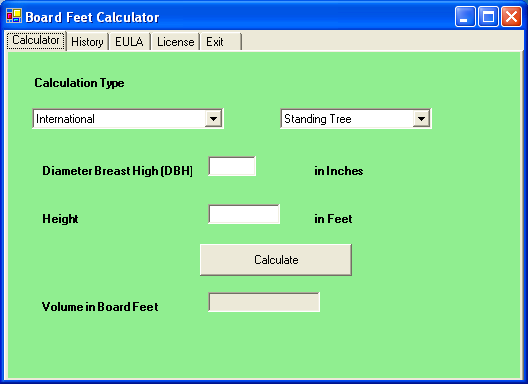Minimize the Board Feet Calculator window
The height and width of the screenshot is (384, 528).
tap(465, 16)
